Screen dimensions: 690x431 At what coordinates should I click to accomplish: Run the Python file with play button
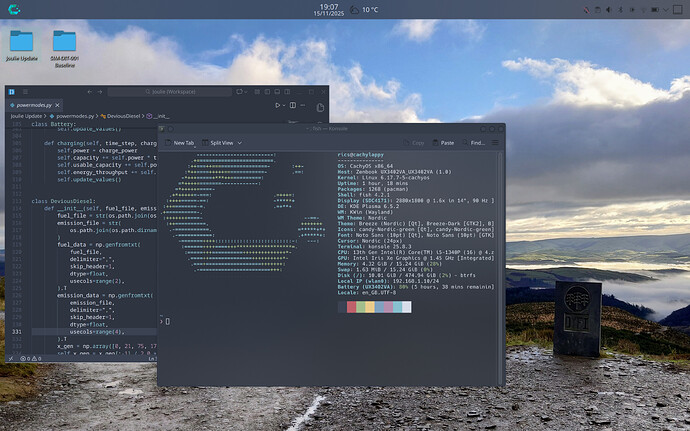277,105
